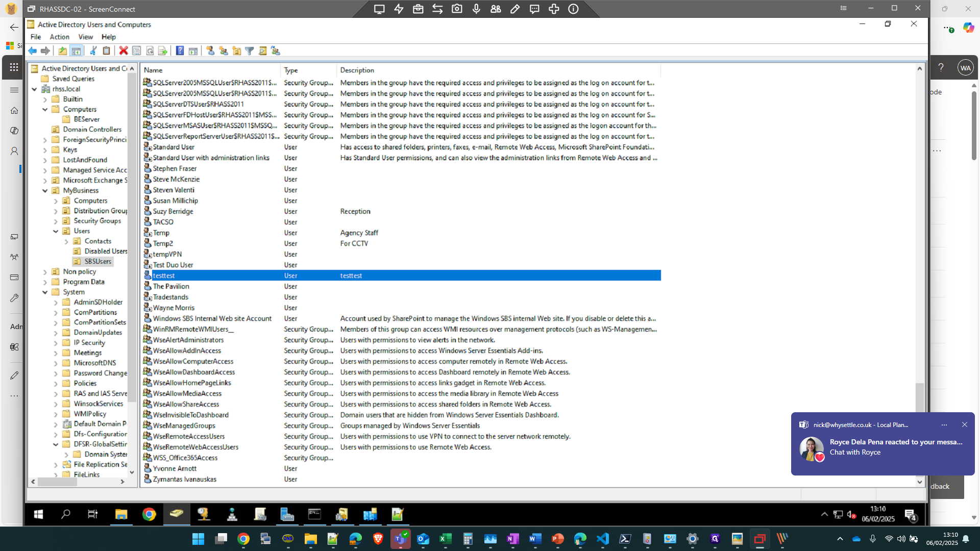Click the red Delete X toolbar icon

tap(124, 51)
